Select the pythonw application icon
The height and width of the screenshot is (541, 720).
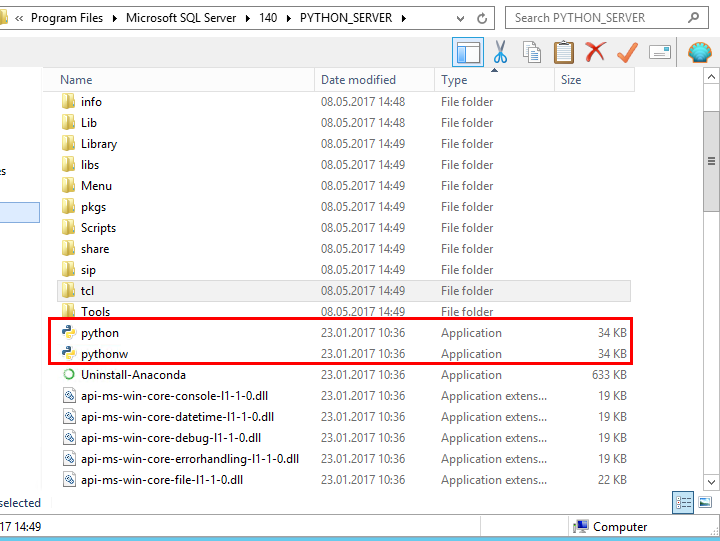[x=69, y=354]
